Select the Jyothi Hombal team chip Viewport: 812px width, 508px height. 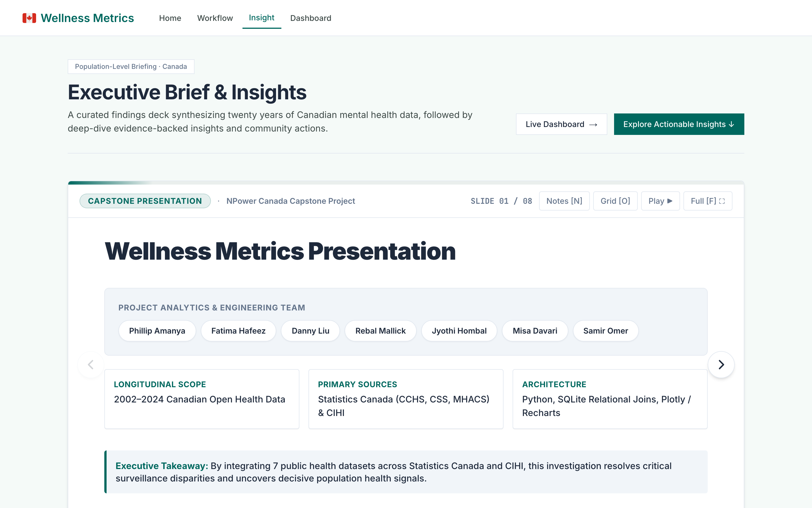coord(459,331)
